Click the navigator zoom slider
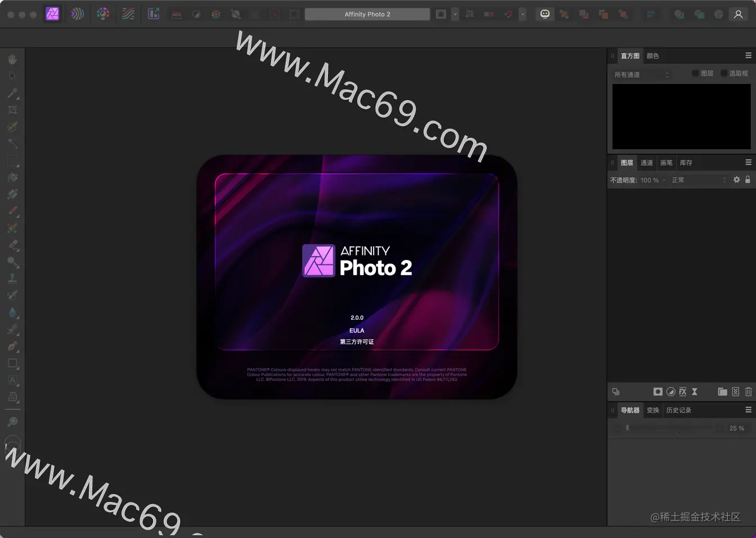The image size is (756, 538). [668, 428]
